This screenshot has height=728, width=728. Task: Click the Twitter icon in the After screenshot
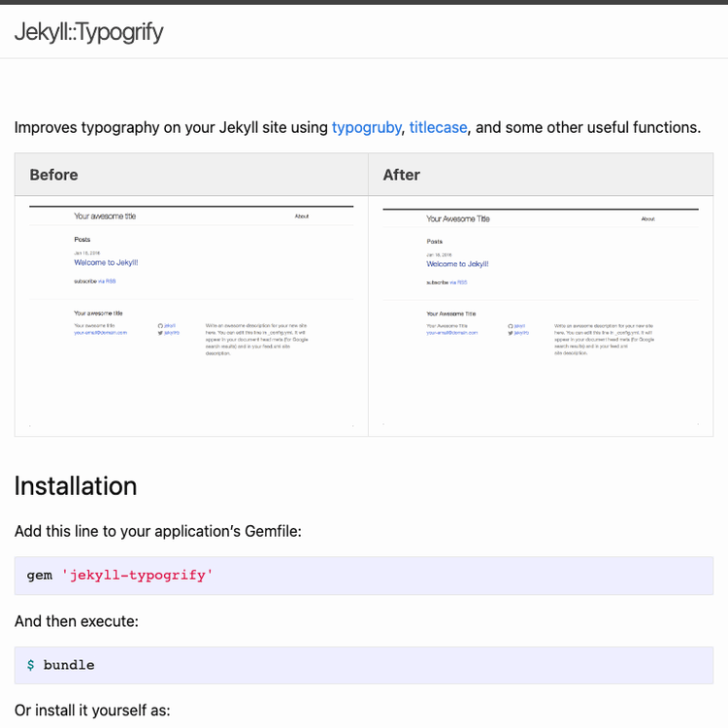tap(510, 332)
